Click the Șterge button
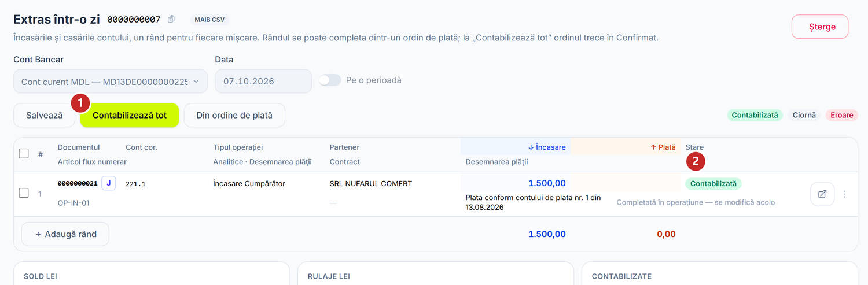The width and height of the screenshot is (868, 285). (x=820, y=27)
